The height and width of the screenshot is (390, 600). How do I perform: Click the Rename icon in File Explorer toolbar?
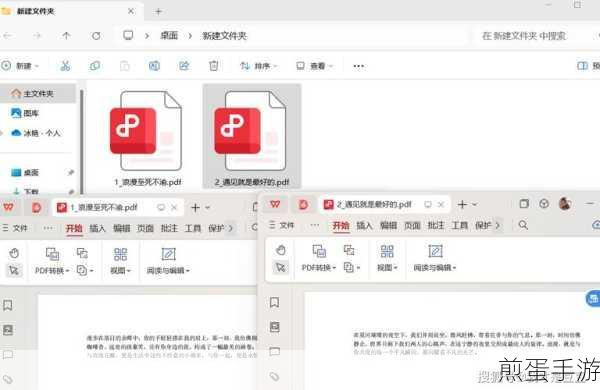coord(154,66)
